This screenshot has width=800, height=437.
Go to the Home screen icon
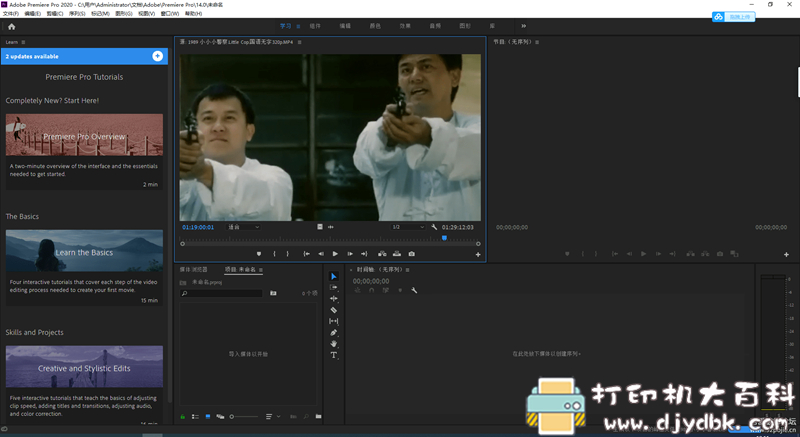point(11,27)
